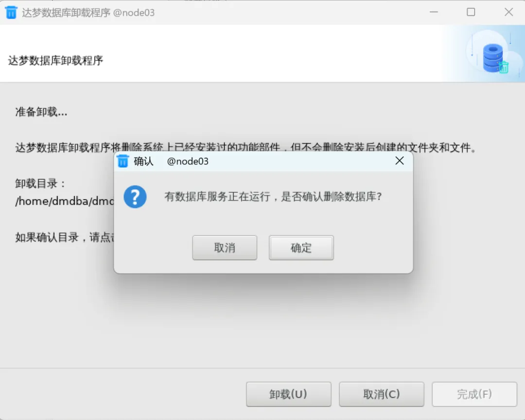
Task: Click the /home/dmdba uninstall path text
Action: (65, 202)
